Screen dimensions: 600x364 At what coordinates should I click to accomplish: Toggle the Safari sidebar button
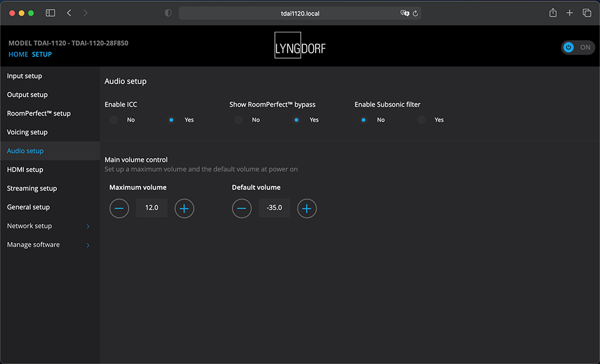click(50, 13)
